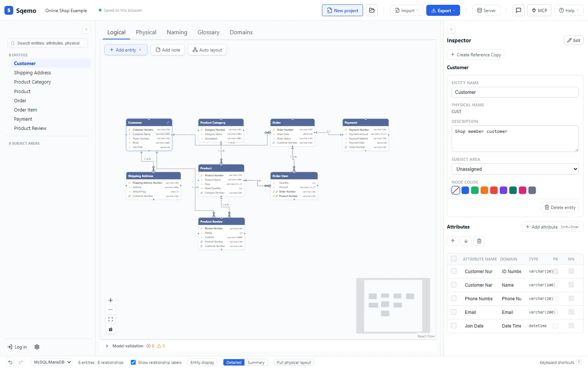
Task: Open the Help menu
Action: 569,10
